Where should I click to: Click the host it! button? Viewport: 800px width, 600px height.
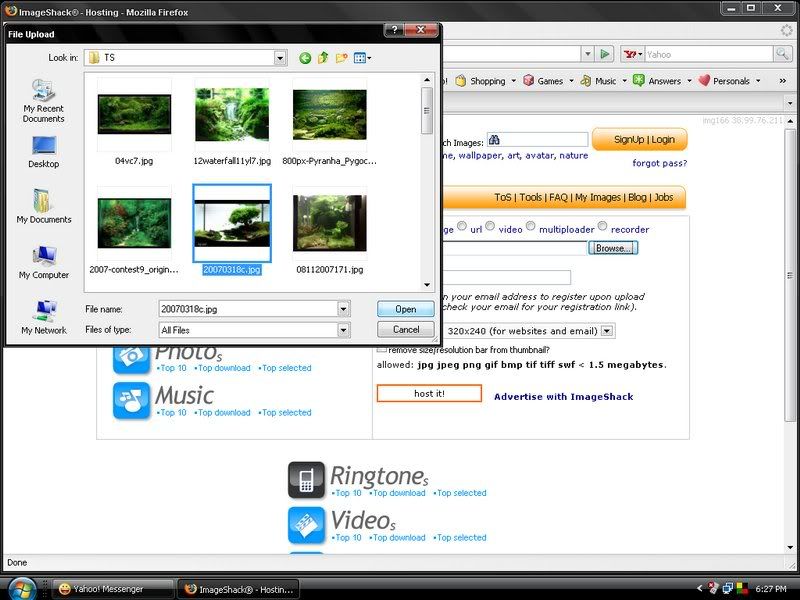click(x=429, y=393)
